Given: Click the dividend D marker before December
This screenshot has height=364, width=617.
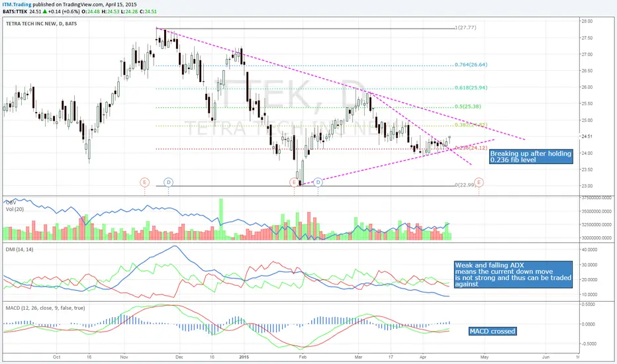Looking at the screenshot, I should (x=168, y=182).
